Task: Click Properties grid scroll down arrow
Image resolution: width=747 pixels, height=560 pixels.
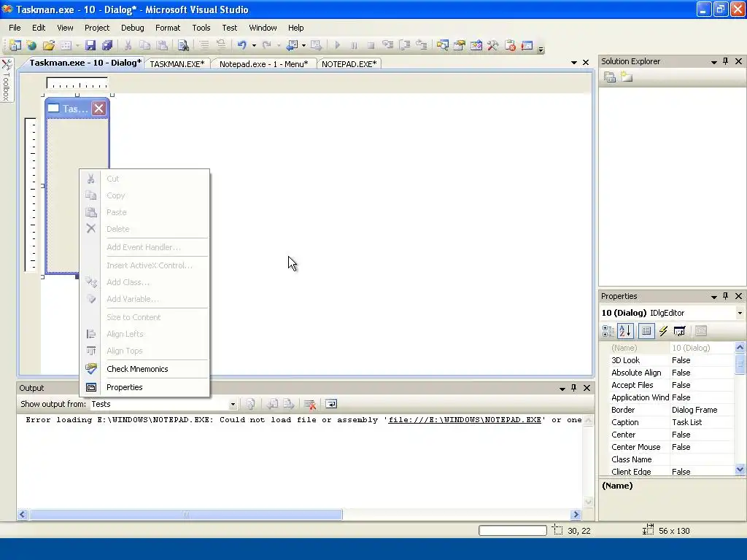Action: click(740, 470)
